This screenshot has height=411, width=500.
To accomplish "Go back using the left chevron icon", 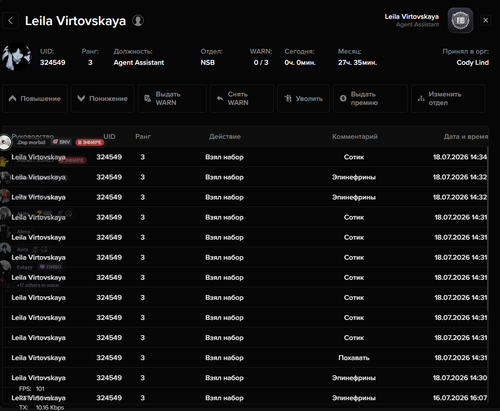I will 11,21.
